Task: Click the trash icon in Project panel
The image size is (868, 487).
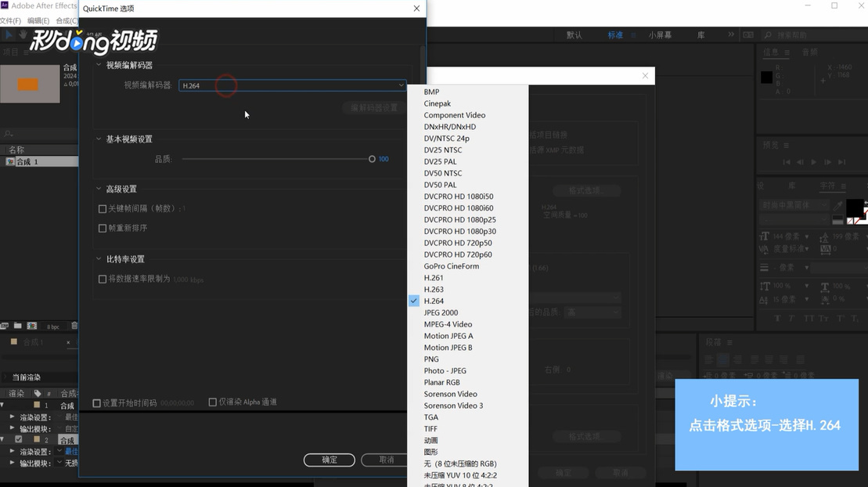Action: (74, 326)
